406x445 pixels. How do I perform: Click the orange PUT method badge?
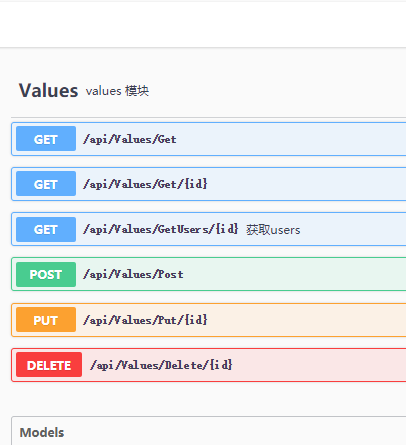point(46,320)
